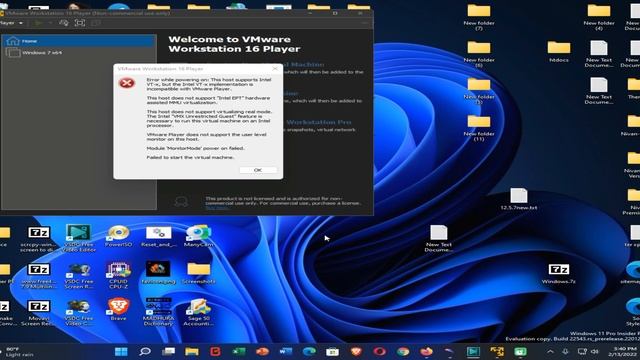The image size is (640, 360).
Task: Open the ManyCam desktop shortcut
Action: point(198,236)
